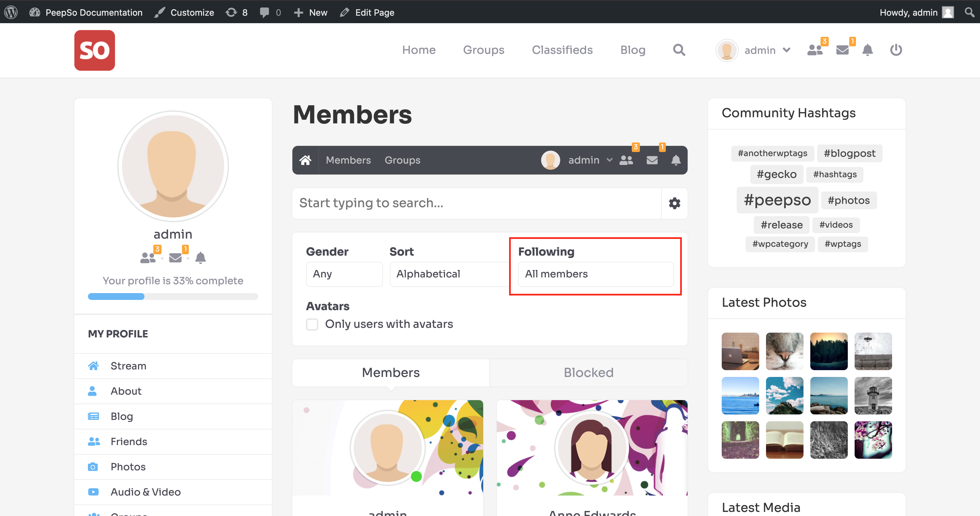Click bell icon under admin profile widget
980x516 pixels.
200,258
